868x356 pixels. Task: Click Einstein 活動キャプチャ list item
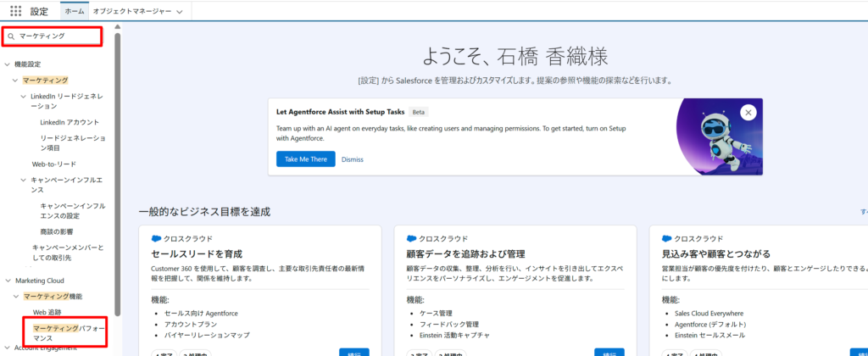pos(454,335)
